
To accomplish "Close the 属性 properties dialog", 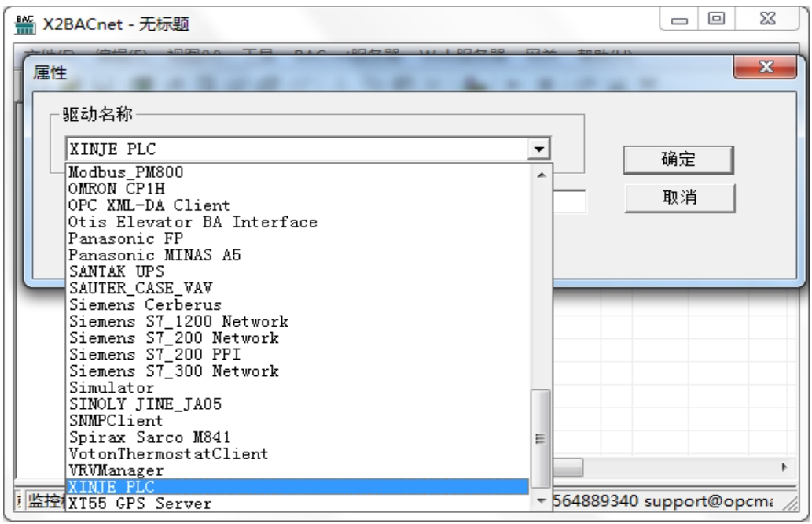I will coord(766,67).
